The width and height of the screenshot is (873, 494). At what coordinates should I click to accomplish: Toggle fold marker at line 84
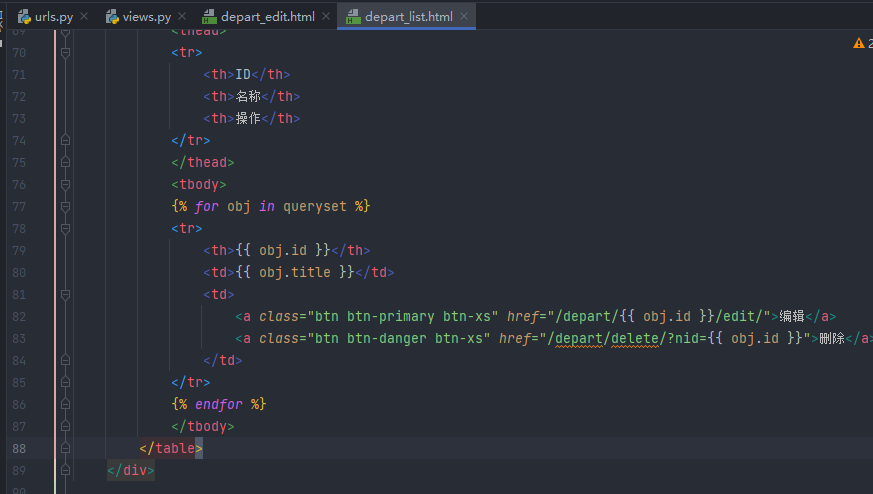tap(65, 360)
